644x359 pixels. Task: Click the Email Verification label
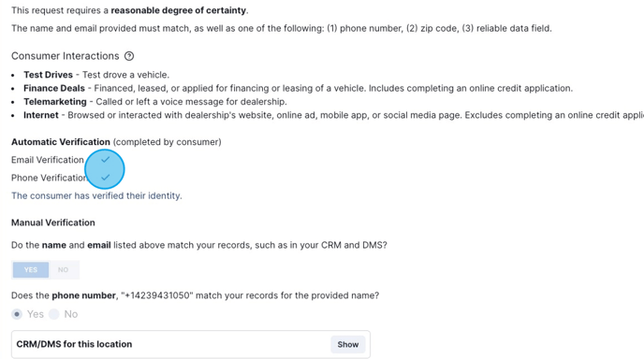click(x=47, y=160)
